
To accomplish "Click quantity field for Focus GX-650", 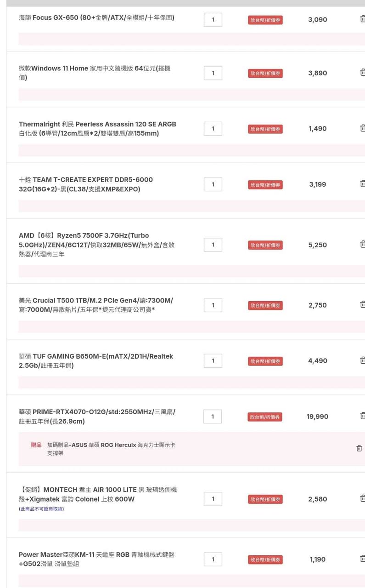I will [x=213, y=20].
